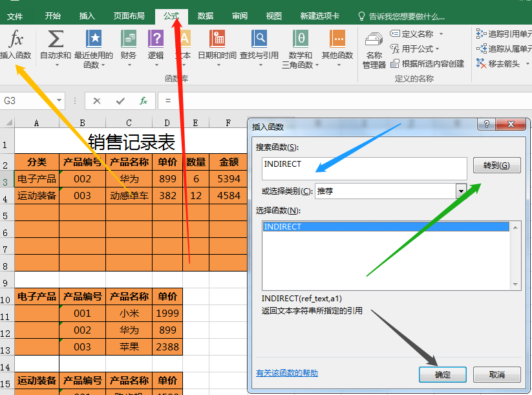The height and width of the screenshot is (395, 532).
Task: Click the Insert Function fx icon in ribbon
Action: (16, 39)
